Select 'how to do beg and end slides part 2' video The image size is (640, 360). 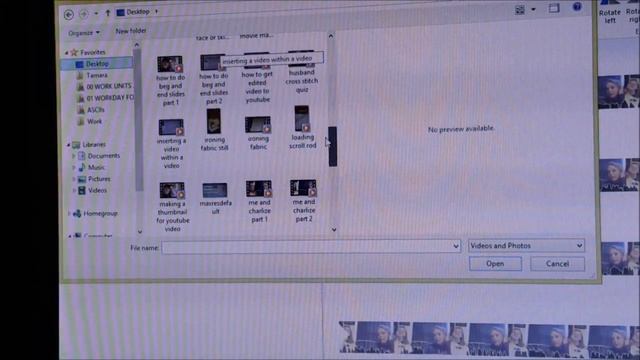point(213,80)
